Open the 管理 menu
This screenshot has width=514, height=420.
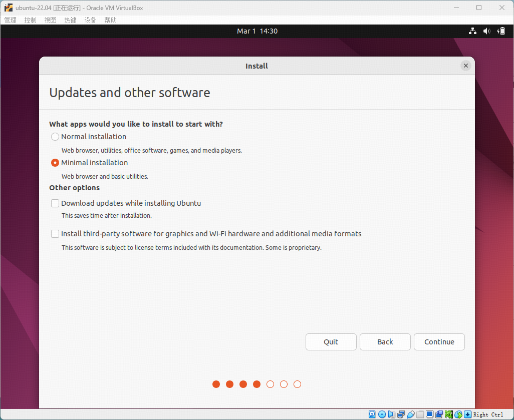10,20
